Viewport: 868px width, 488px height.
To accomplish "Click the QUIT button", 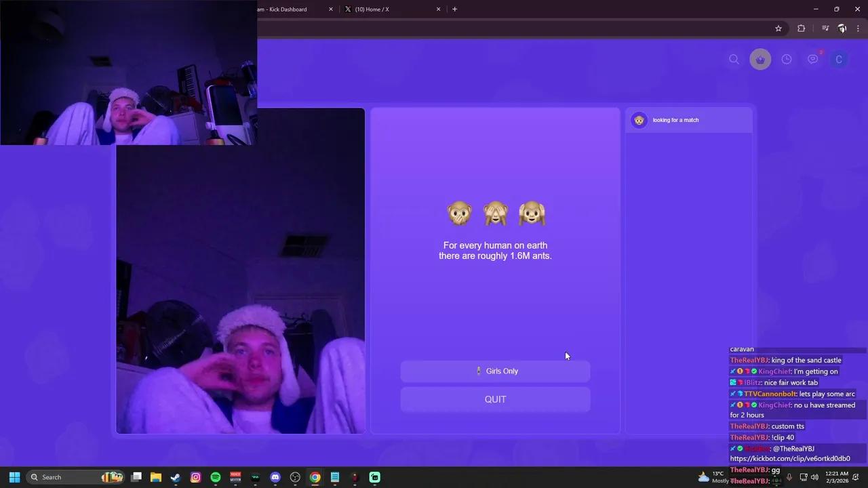I will (495, 399).
